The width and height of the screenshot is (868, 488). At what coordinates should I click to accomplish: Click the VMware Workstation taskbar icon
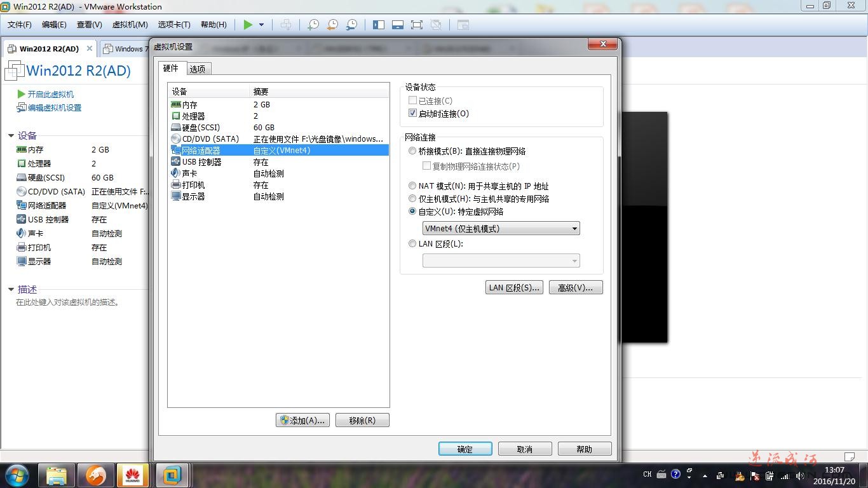(172, 475)
